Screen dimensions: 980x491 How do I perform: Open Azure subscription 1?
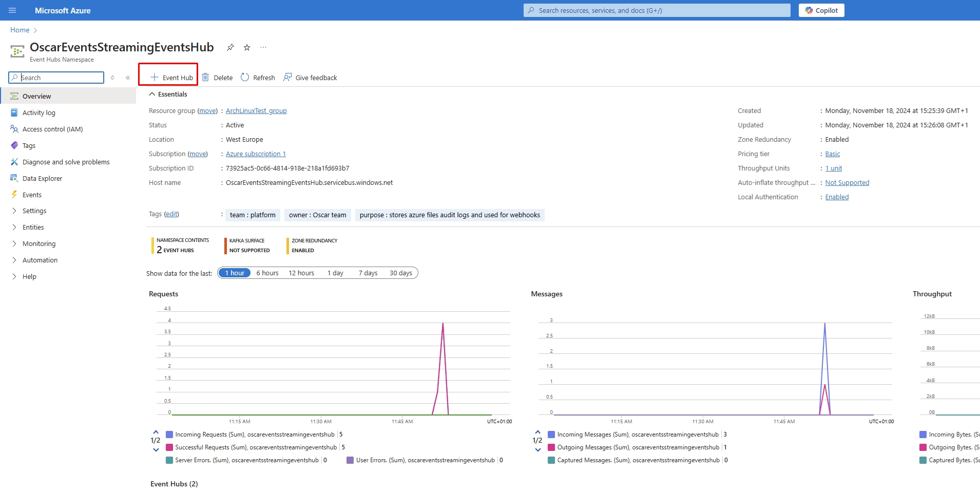coord(256,154)
